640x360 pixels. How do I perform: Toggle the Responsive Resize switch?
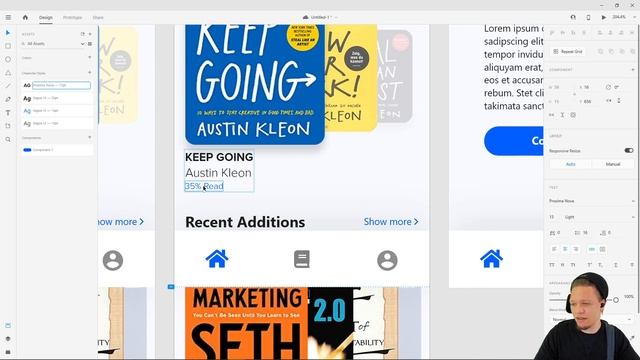[x=629, y=151]
